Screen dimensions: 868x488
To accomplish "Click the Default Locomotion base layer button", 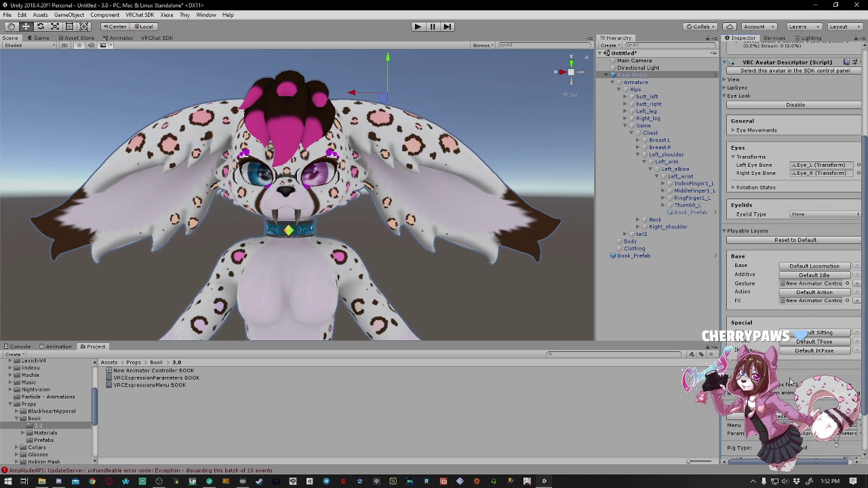I will [814, 266].
